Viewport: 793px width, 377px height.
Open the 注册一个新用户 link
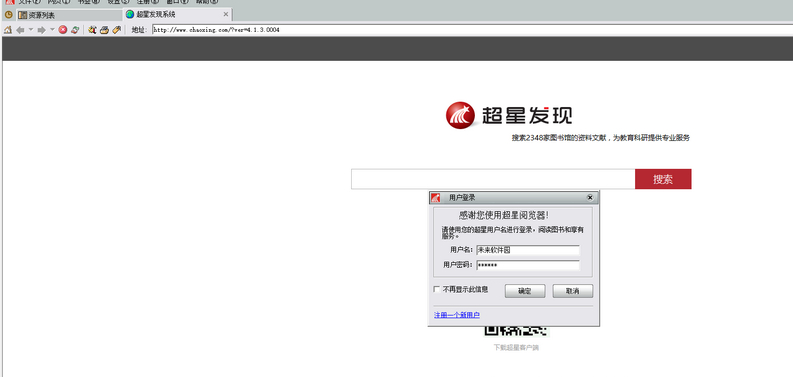click(457, 315)
